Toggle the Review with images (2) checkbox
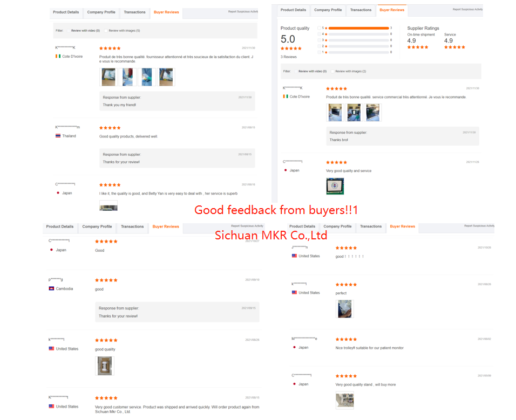 [x=332, y=71]
